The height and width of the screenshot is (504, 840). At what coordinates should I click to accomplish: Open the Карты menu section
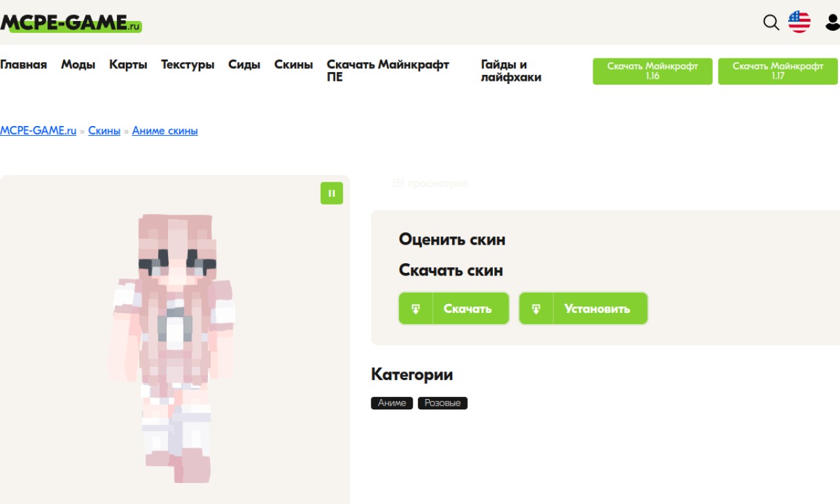[x=128, y=64]
